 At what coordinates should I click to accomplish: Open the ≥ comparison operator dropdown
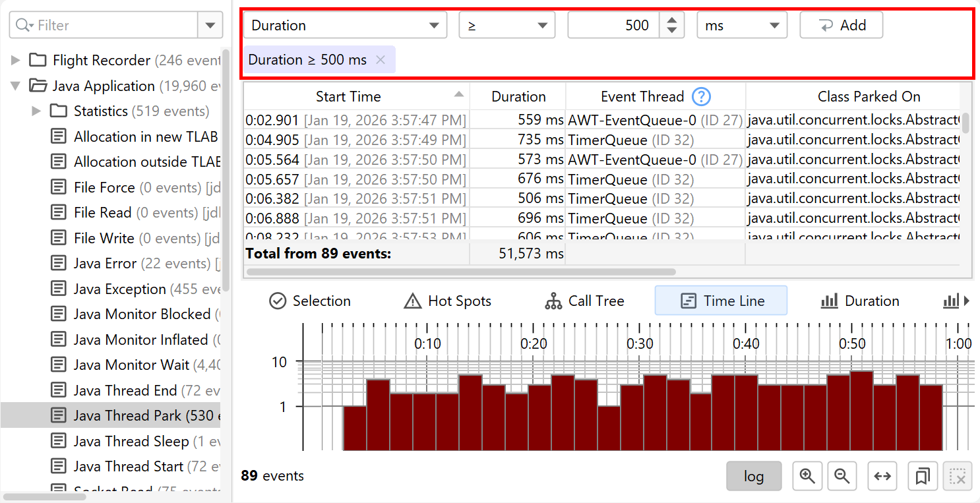506,26
